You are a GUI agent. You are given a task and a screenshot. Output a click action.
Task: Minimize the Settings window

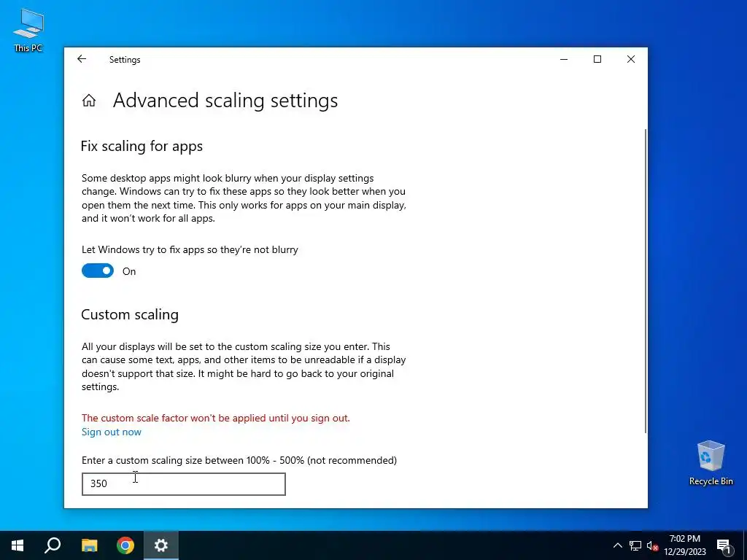(x=564, y=60)
